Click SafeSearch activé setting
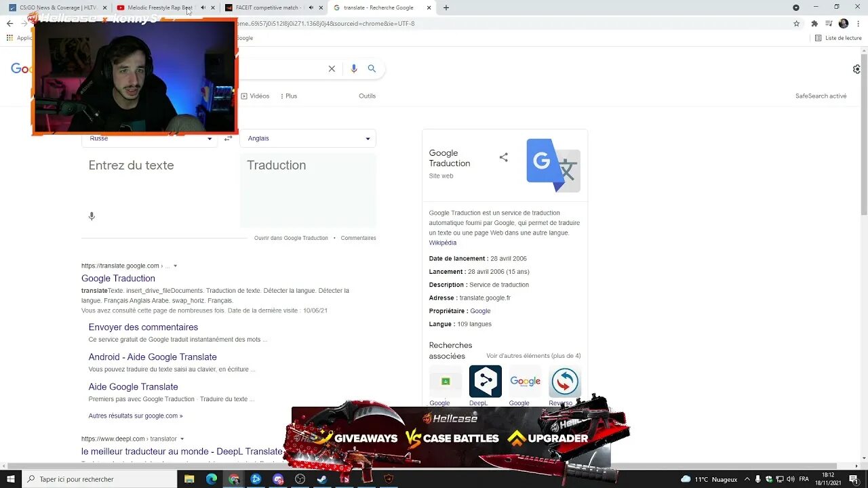 point(821,96)
